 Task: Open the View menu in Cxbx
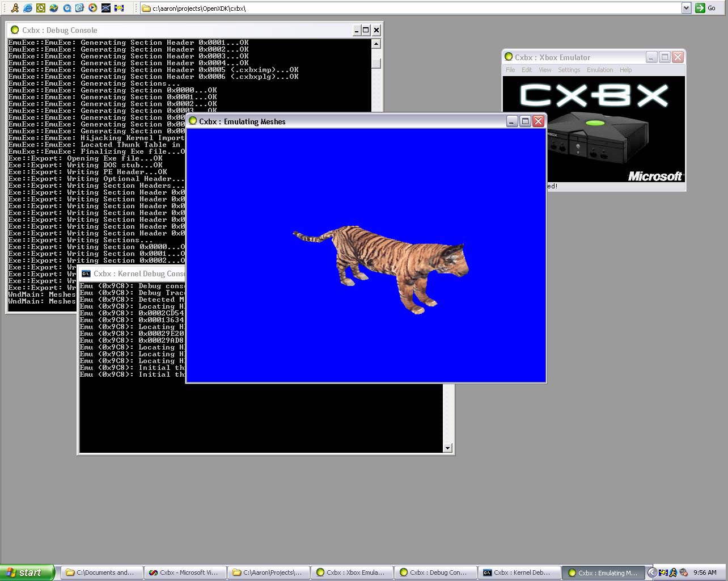click(x=544, y=70)
